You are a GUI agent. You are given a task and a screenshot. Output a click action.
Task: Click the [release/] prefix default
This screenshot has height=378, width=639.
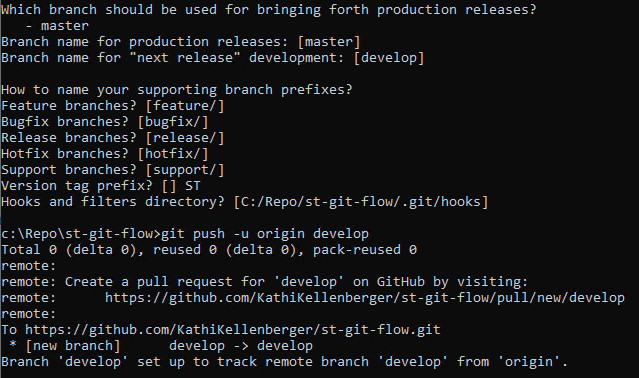point(185,138)
